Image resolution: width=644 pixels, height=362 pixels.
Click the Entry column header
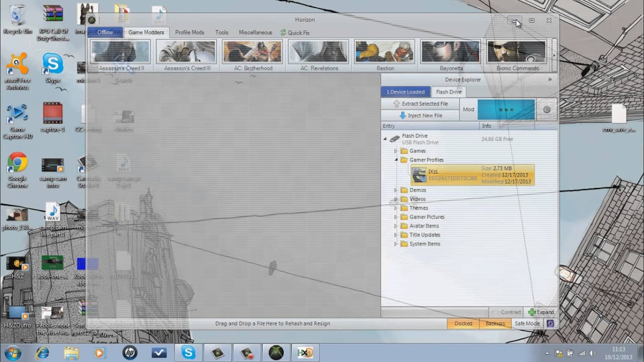430,126
